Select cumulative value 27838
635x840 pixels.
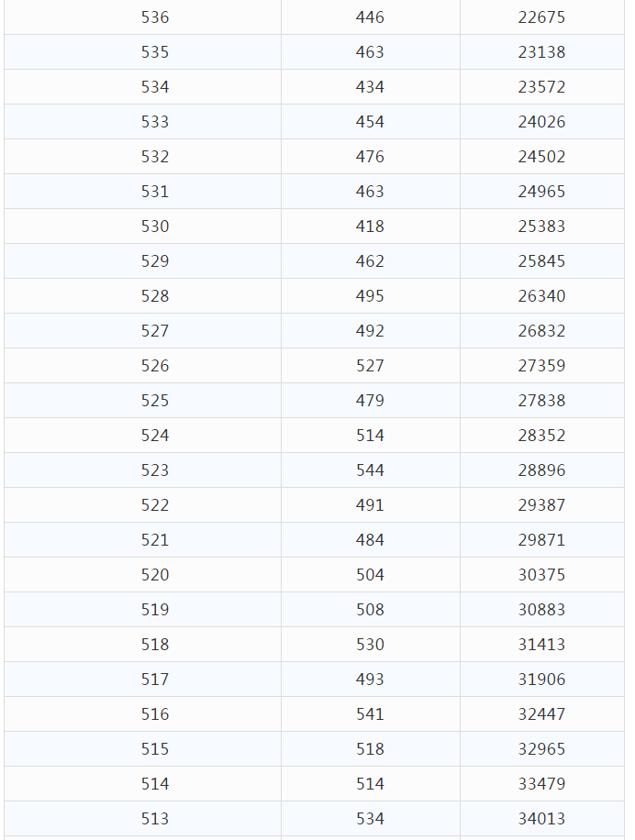click(x=541, y=401)
